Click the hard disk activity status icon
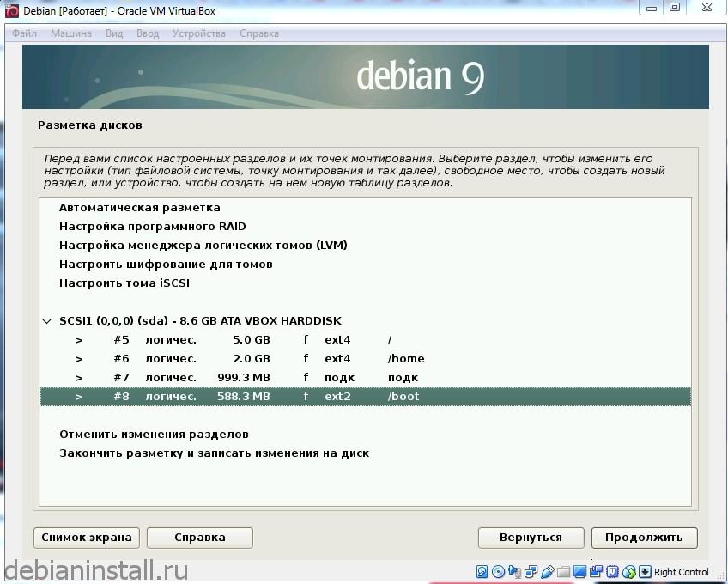Screen dimensions: 728x584 (x=482, y=572)
